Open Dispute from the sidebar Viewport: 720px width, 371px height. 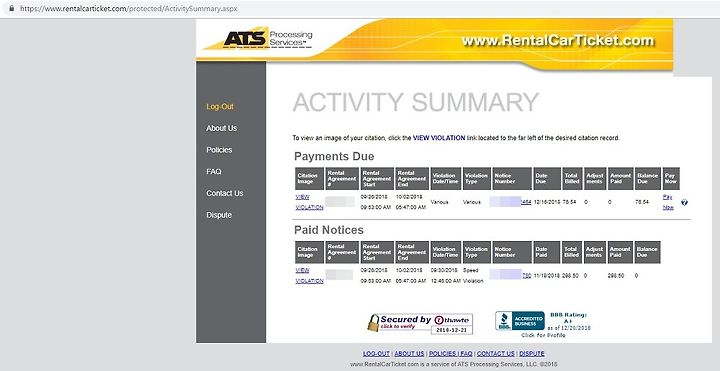point(219,215)
